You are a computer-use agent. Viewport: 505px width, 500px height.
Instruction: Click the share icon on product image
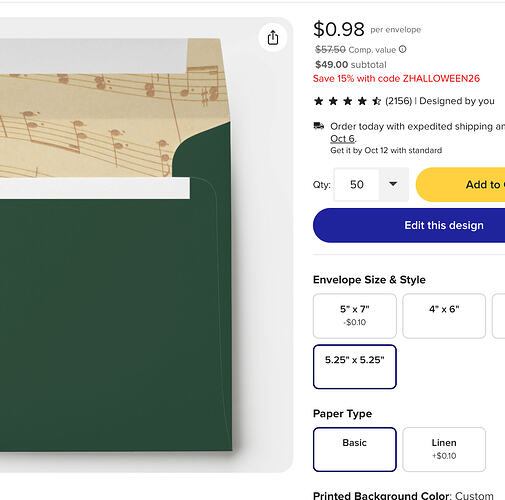click(x=273, y=37)
